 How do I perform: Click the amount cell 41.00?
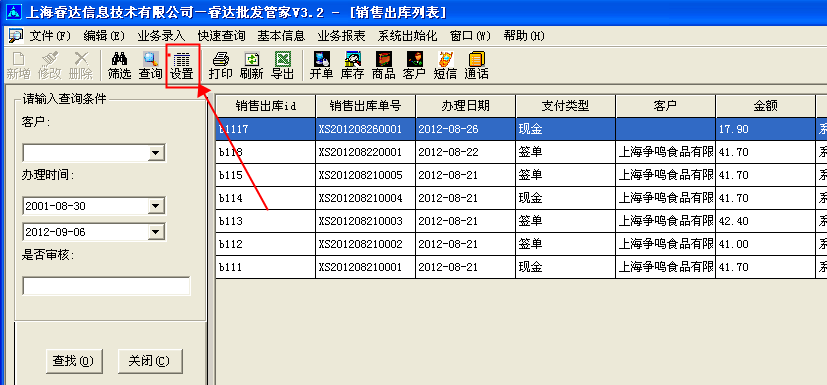765,244
